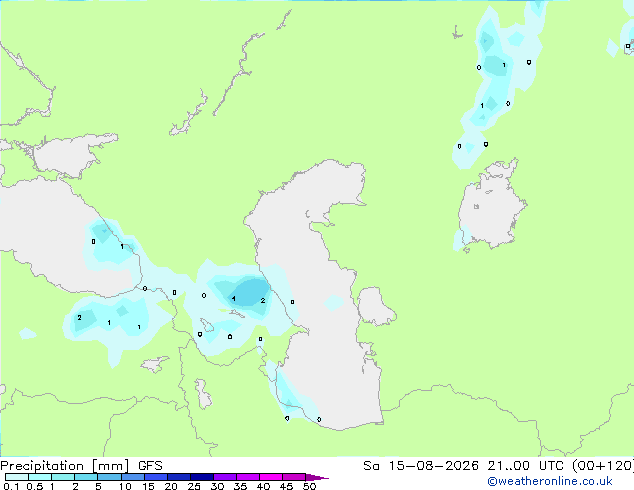Click the 40 legend scale label
Image resolution: width=634 pixels, height=490 pixels.
tap(263, 486)
